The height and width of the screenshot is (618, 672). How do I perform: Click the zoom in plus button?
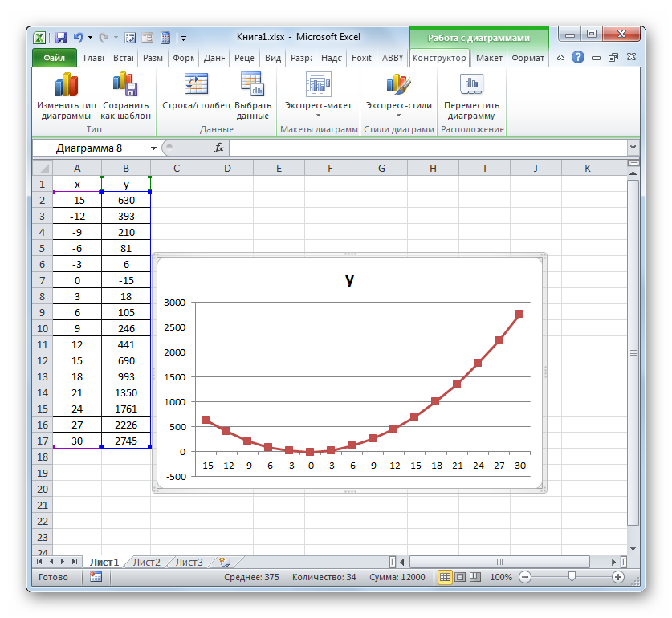click(x=617, y=577)
